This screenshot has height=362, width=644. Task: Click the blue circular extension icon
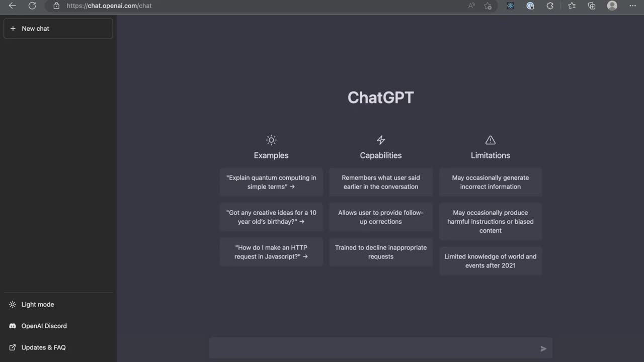(x=530, y=6)
